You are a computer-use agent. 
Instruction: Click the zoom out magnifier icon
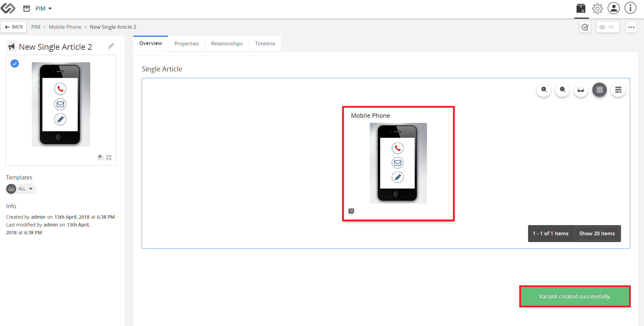click(563, 90)
